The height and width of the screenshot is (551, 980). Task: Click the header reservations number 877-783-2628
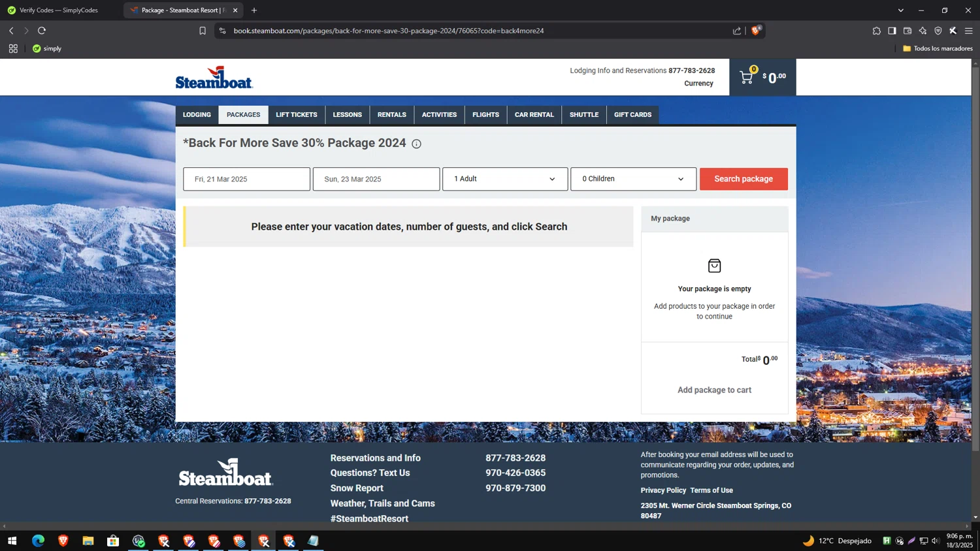coord(691,71)
